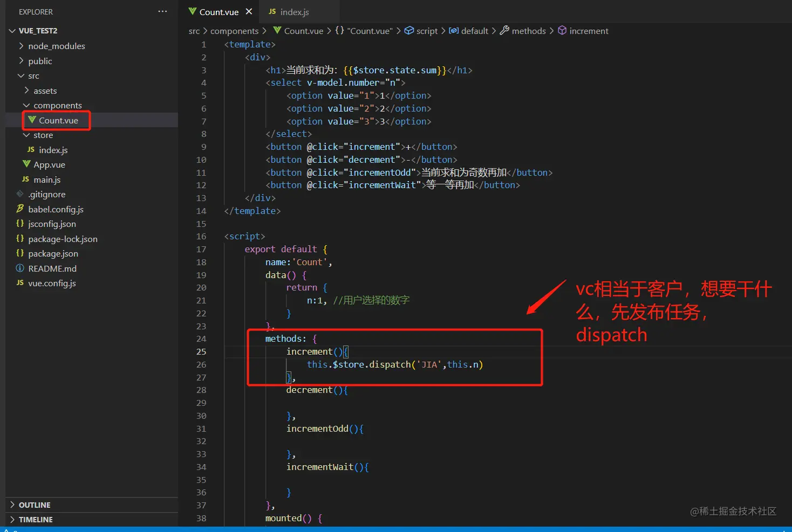Click the "name:'Count'," code line
Screen dimensions: 792x532
[299, 262]
